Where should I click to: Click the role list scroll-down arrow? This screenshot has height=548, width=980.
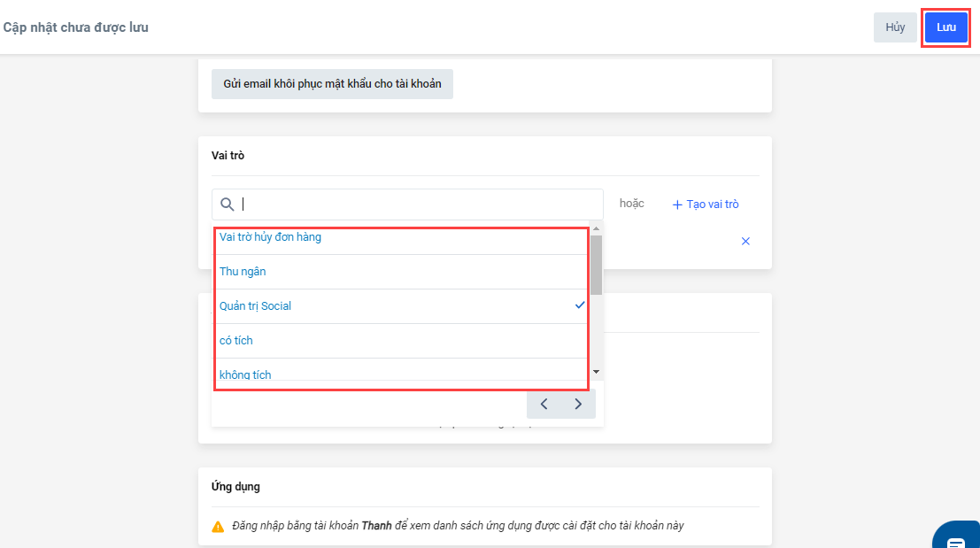(596, 373)
